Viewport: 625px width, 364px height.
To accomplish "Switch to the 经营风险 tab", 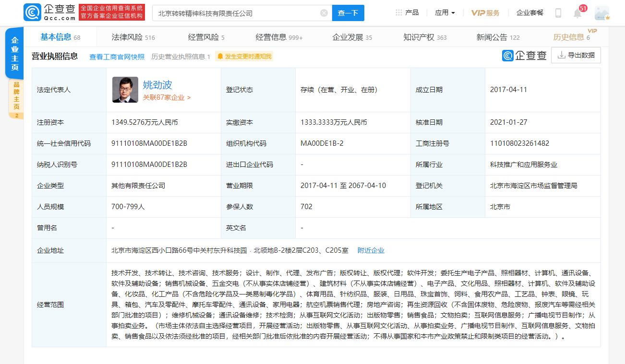I will [x=206, y=37].
